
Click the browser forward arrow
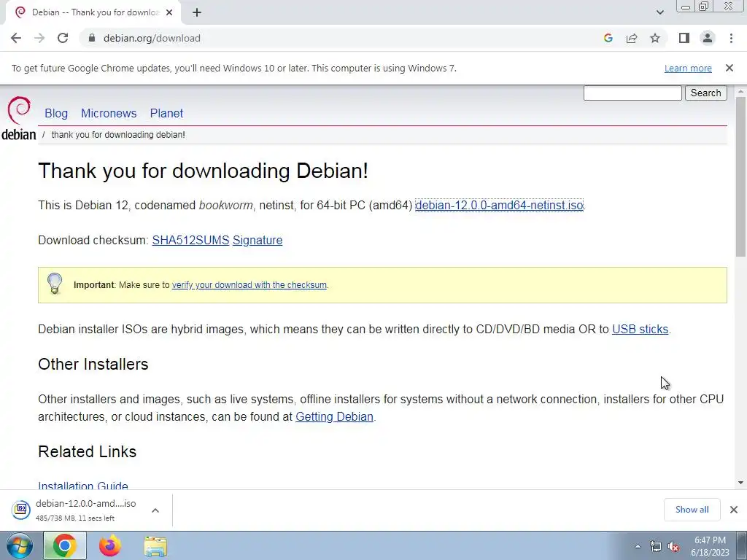[39, 38]
